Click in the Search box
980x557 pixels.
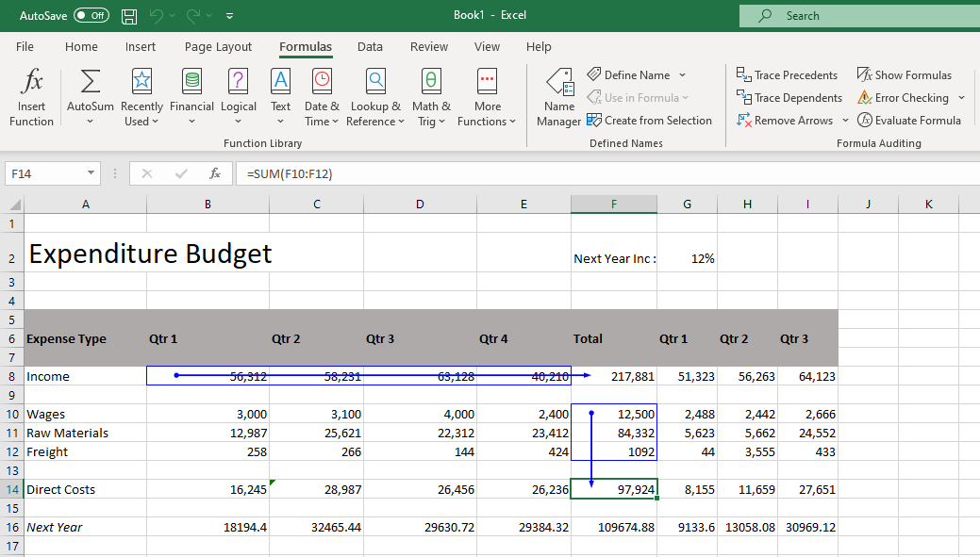(x=859, y=16)
